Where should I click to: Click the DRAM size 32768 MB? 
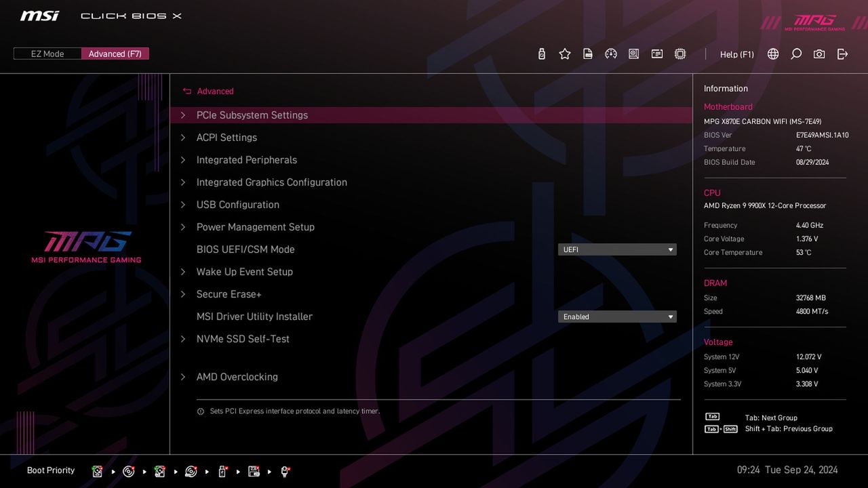pyautogui.click(x=811, y=298)
